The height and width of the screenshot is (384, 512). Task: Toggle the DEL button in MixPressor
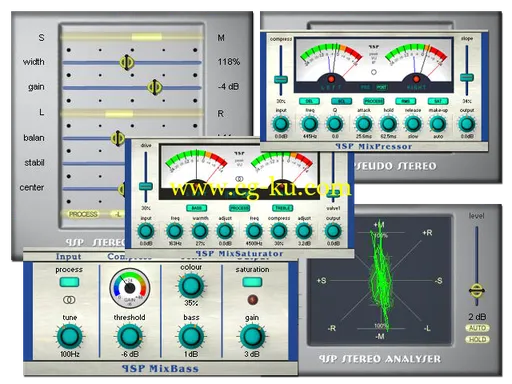pyautogui.click(x=309, y=101)
